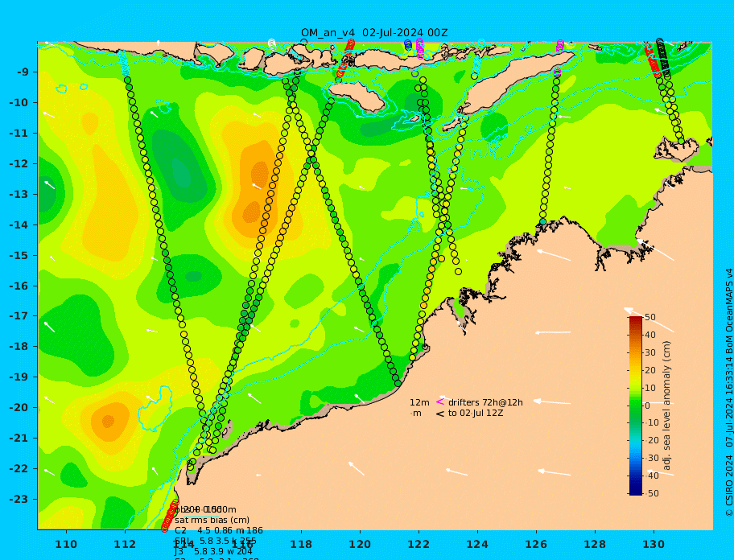Click the latitude axis label -15
Screen dimensions: 734x560
point(19,255)
